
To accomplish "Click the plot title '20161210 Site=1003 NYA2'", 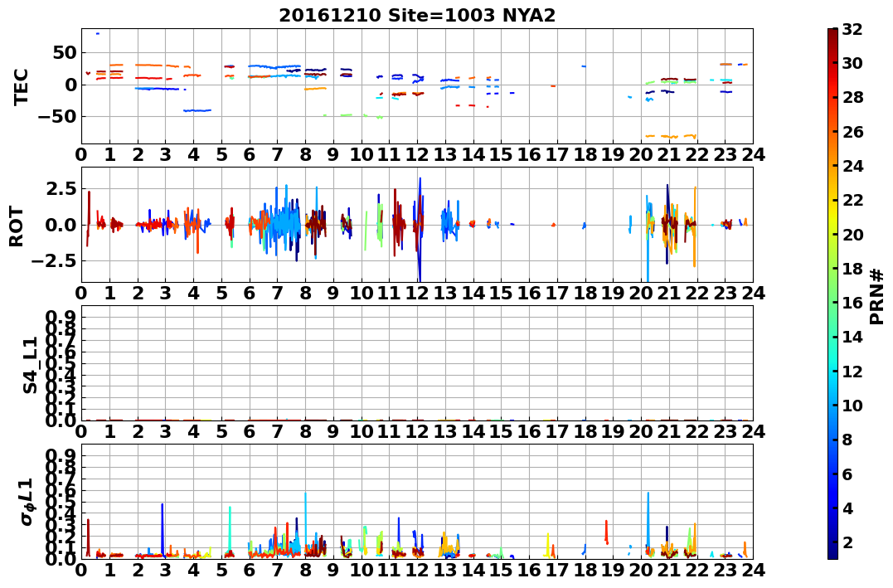I will (x=417, y=16).
